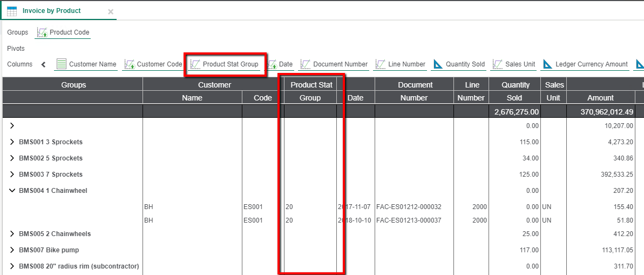This screenshot has width=644, height=275.
Task: Select the Invoice by Product tab
Action: pos(51,11)
